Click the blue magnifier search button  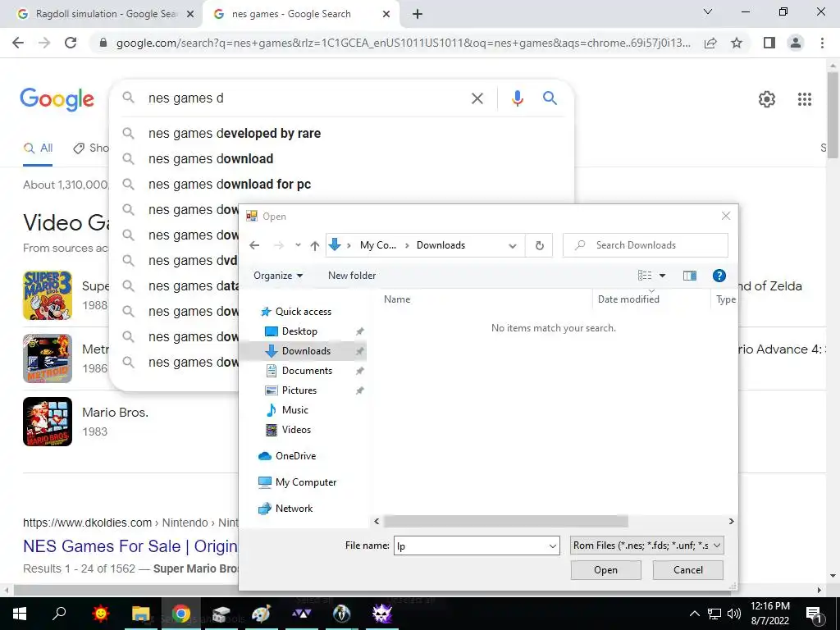pyautogui.click(x=550, y=98)
